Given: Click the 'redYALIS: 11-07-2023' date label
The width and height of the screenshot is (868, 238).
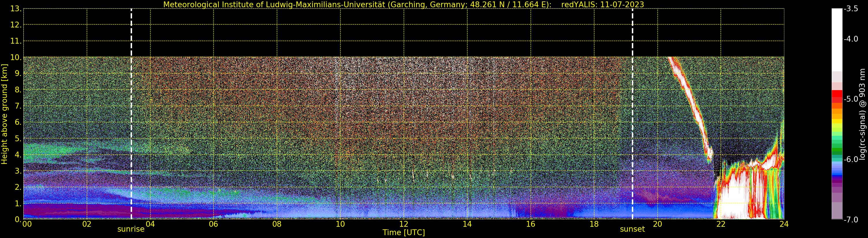Looking at the screenshot, I should 602,4.
